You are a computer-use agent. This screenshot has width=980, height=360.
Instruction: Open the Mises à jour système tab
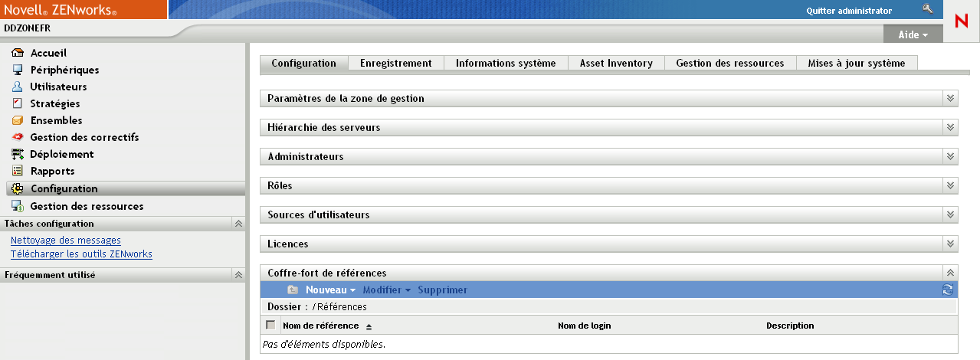[856, 64]
